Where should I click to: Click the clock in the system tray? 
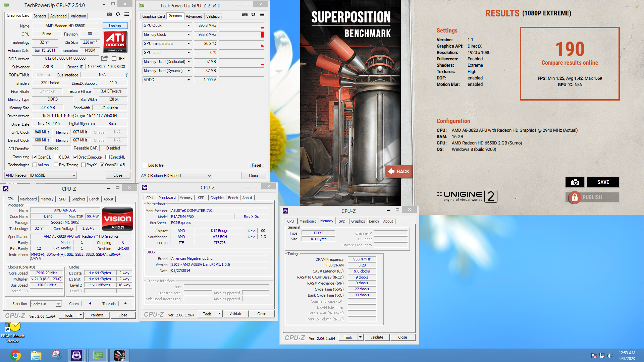tap(627, 356)
